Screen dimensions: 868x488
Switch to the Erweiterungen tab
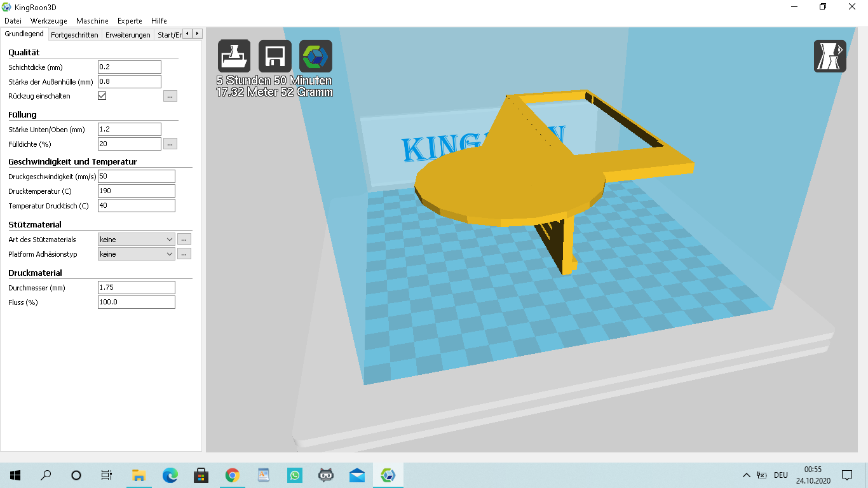point(128,35)
